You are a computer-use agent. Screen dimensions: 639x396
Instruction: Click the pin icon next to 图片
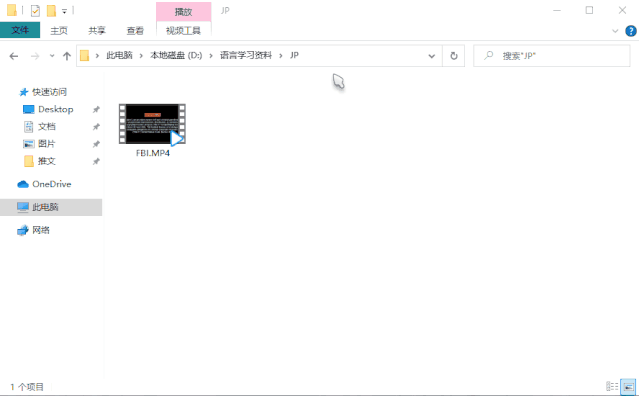tap(96, 144)
